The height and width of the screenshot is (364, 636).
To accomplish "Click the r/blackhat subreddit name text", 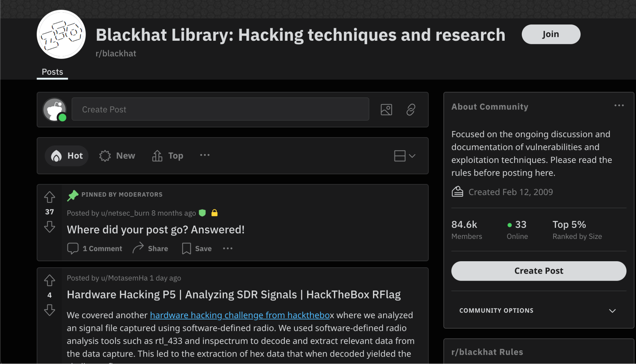I will point(116,53).
